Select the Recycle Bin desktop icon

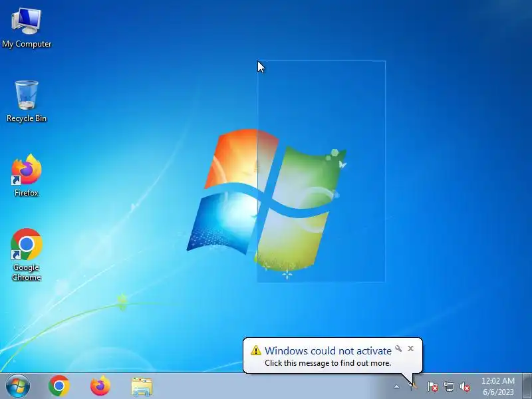click(27, 102)
